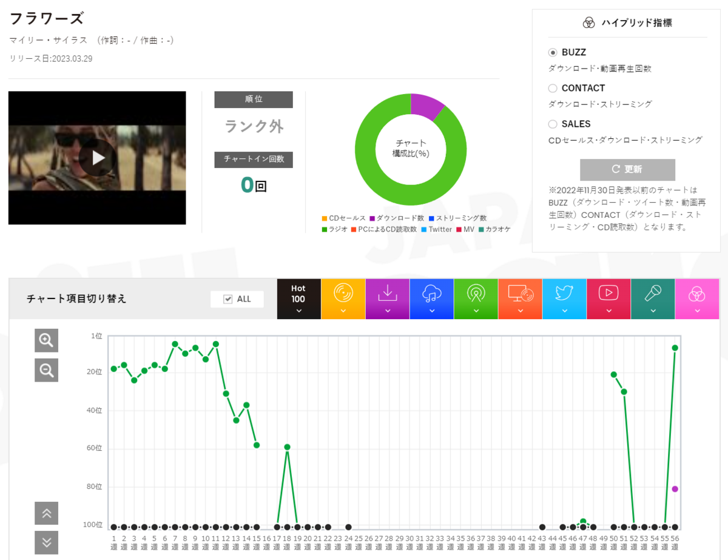Click the double chevron up button
The height and width of the screenshot is (560, 728).
pyautogui.click(x=46, y=513)
